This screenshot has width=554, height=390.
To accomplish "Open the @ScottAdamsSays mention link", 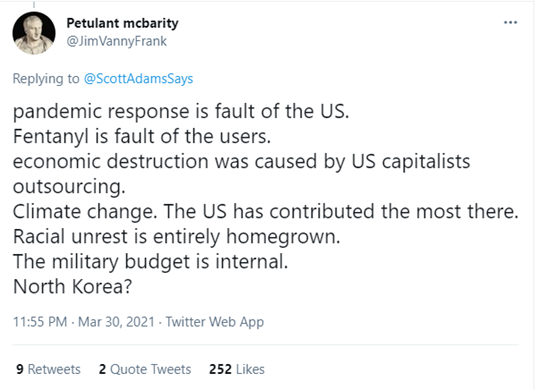I will pos(138,78).
